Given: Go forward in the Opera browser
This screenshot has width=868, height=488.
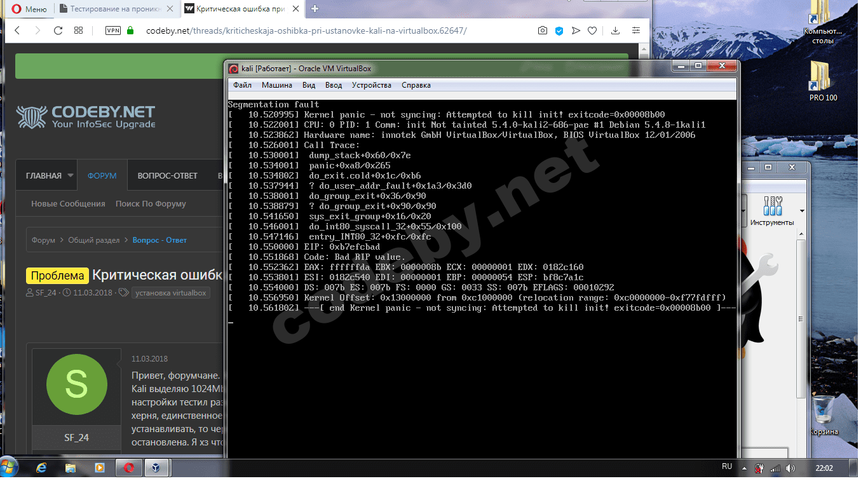Looking at the screenshot, I should click(x=37, y=30).
